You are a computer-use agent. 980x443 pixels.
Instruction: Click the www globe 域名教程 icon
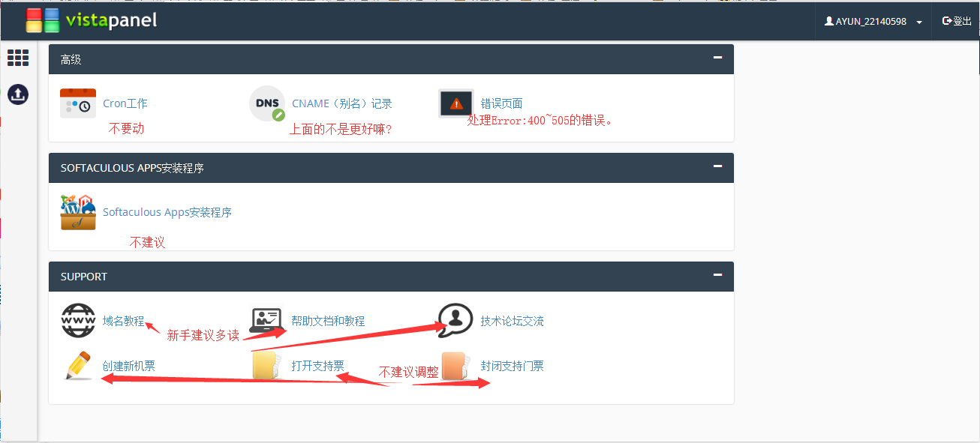[78, 321]
